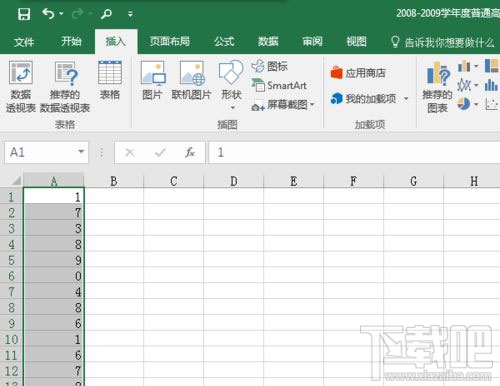The width and height of the screenshot is (500, 386).
Task: Select column H header
Action: click(x=472, y=181)
